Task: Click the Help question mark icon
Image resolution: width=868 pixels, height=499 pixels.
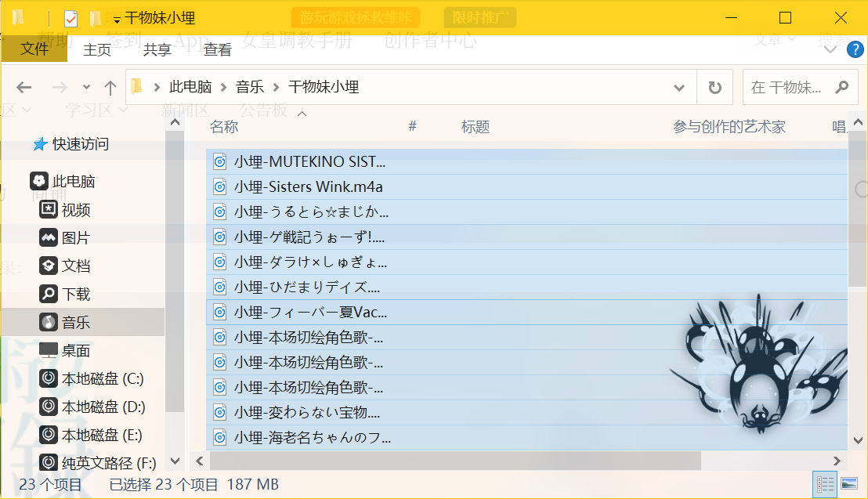Action: (x=855, y=50)
